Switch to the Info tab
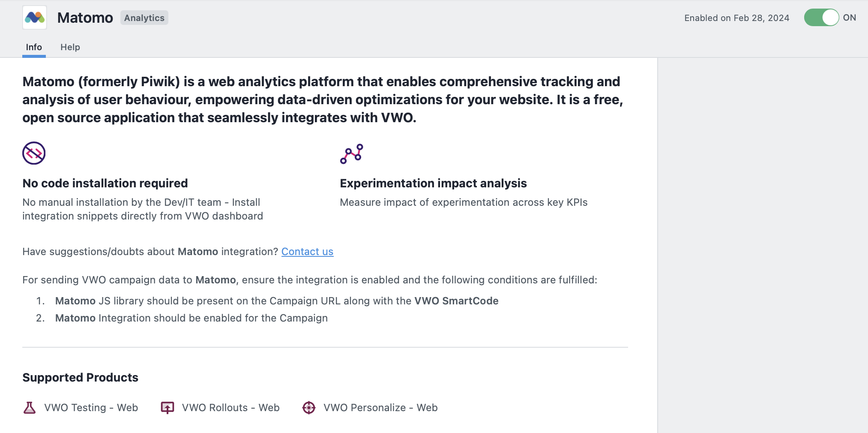The image size is (868, 433). [34, 47]
